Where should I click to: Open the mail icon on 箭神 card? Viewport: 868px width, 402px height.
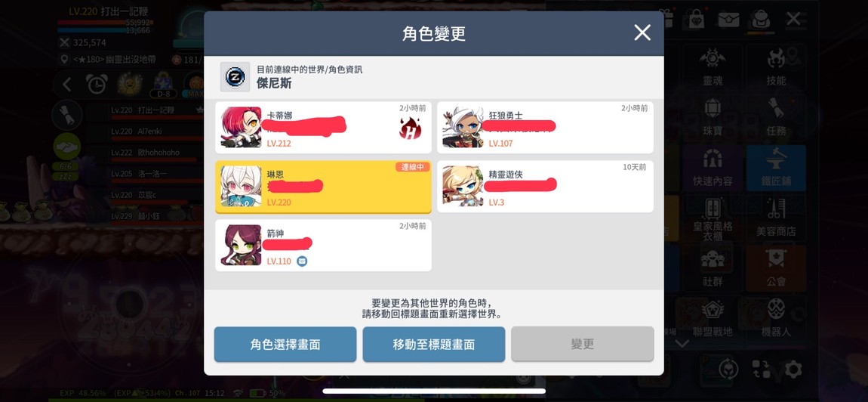302,261
